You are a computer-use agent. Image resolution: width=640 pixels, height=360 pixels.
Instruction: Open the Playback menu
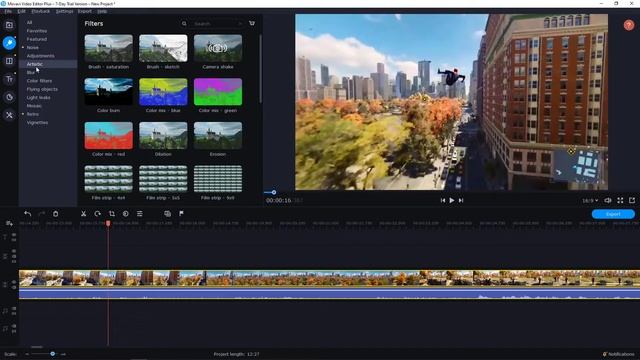pos(41,11)
